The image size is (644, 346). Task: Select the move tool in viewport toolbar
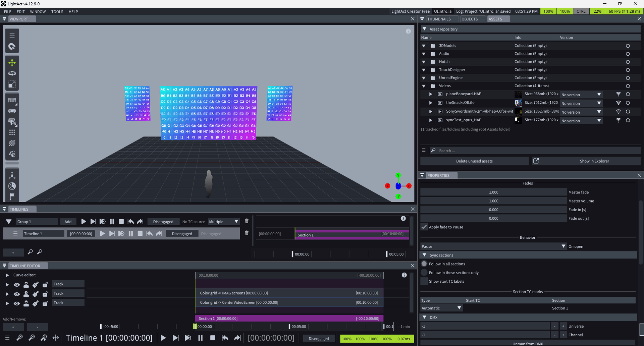pos(12,63)
